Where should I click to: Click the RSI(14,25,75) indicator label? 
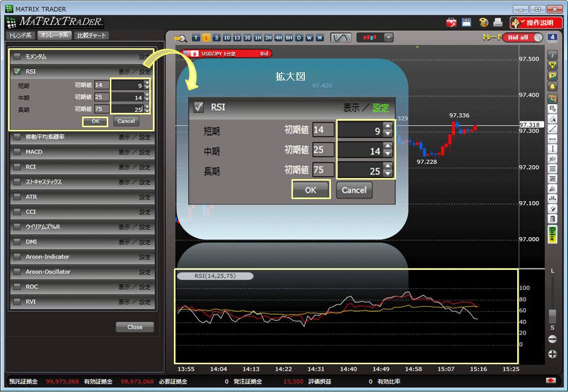pos(215,276)
